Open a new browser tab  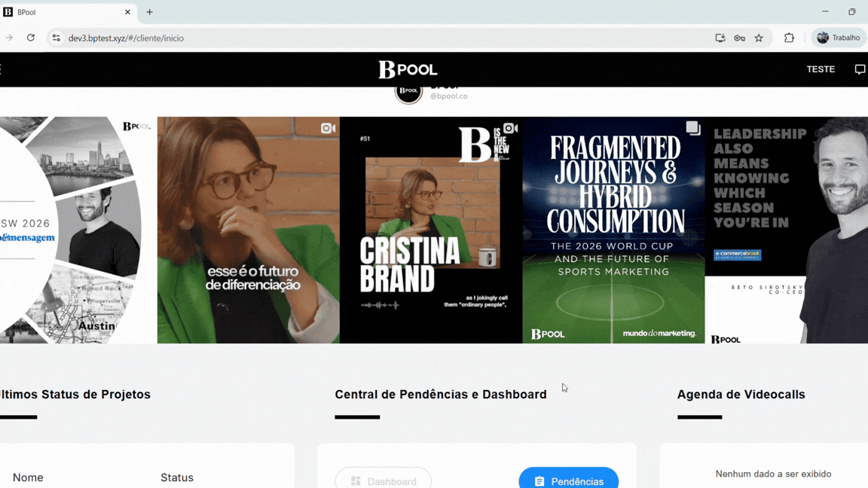pyautogui.click(x=149, y=11)
